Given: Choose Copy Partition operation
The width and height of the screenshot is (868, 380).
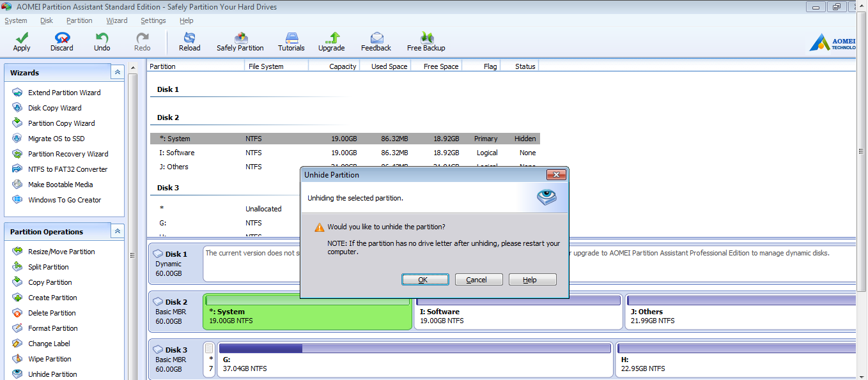Looking at the screenshot, I should [50, 282].
